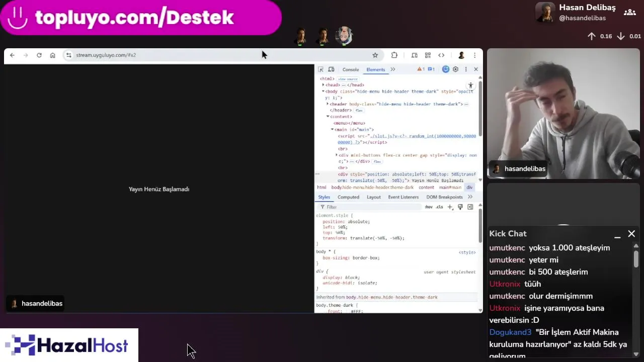Show more Styles pane tabs
The width and height of the screenshot is (644, 362).
point(470,197)
